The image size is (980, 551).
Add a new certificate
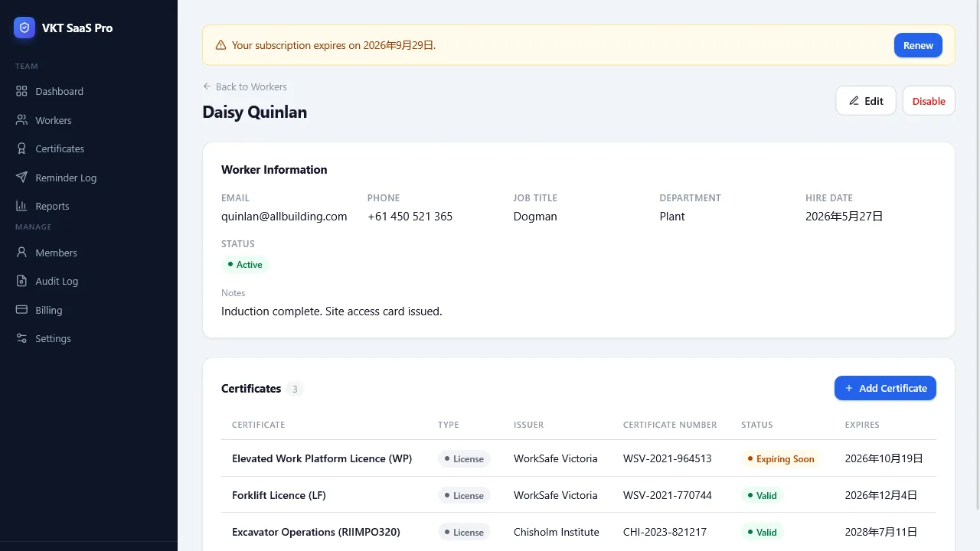(885, 388)
